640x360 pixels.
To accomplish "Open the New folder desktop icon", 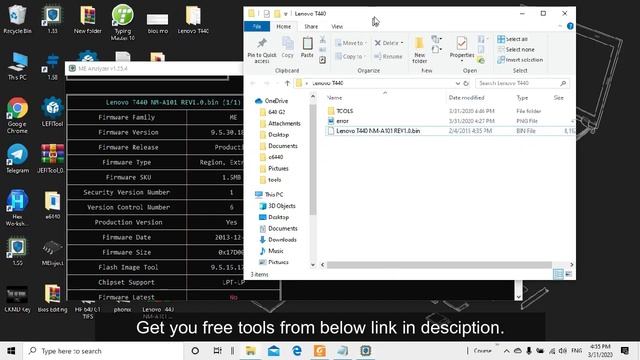I will (x=87, y=19).
